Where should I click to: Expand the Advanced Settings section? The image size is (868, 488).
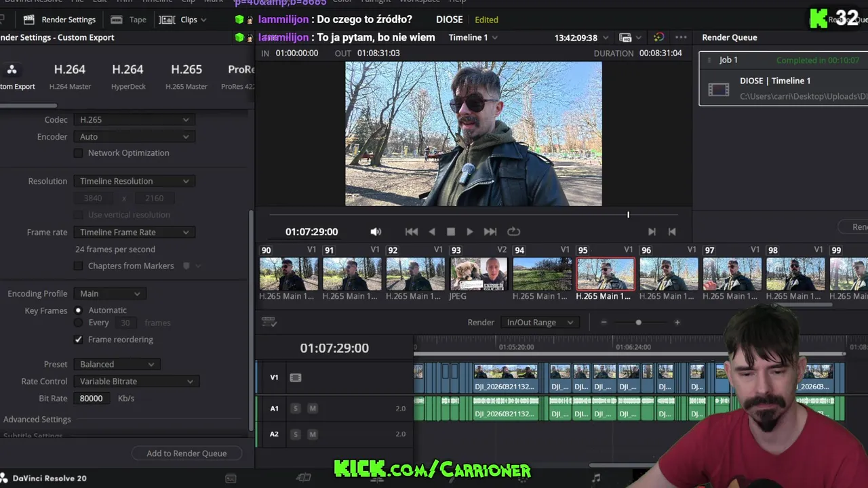click(x=37, y=420)
